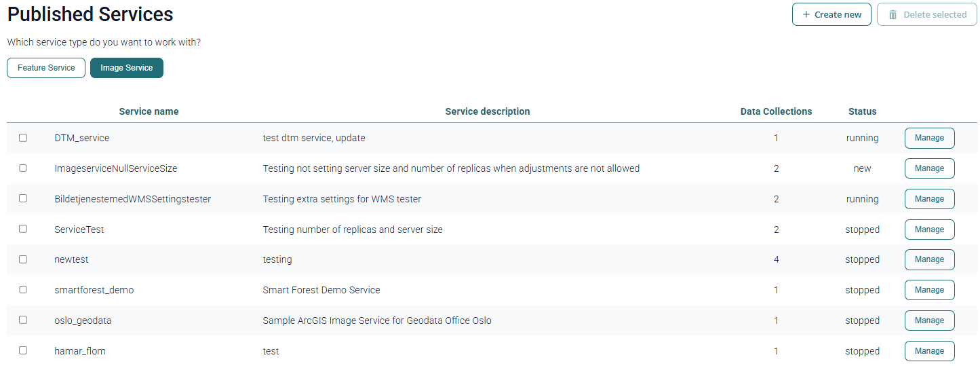Tick the checkbox for DTM_service
Image resolution: width=980 pixels, height=366 pixels.
23,138
